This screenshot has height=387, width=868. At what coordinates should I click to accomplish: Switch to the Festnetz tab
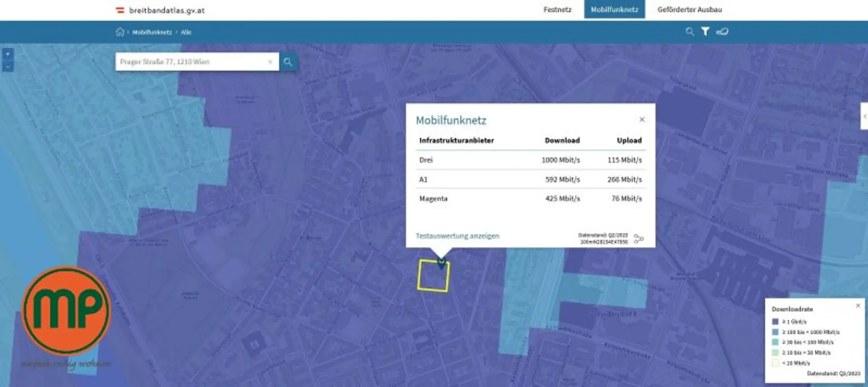point(557,9)
